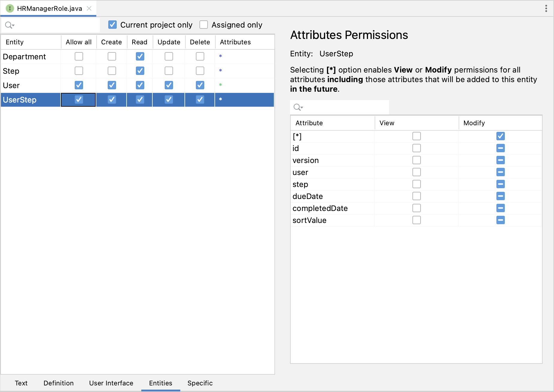Click the Department attributes asterisk icon
This screenshot has height=392, width=554.
click(x=220, y=56)
